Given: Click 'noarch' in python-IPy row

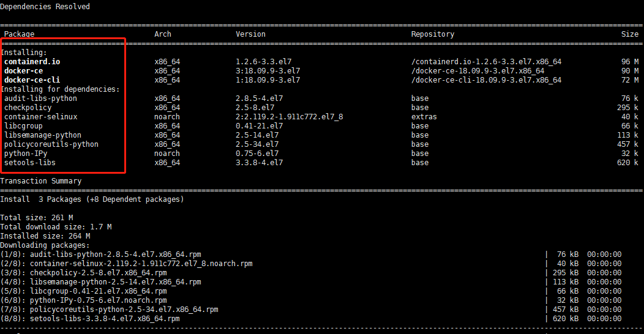Looking at the screenshot, I should coord(167,154).
